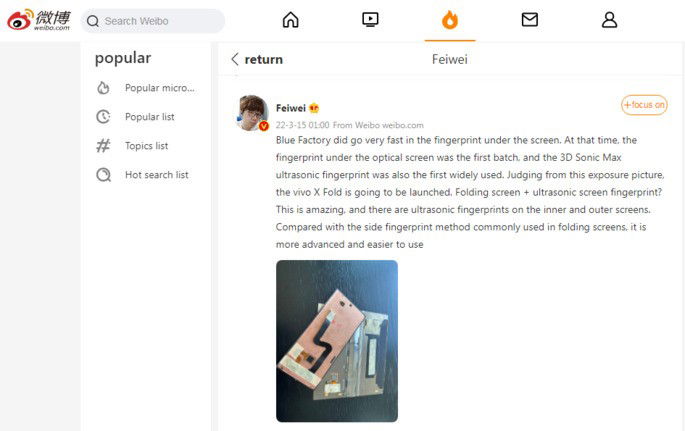Click the Feiwei username link
This screenshot has width=685, height=431.
(291, 108)
